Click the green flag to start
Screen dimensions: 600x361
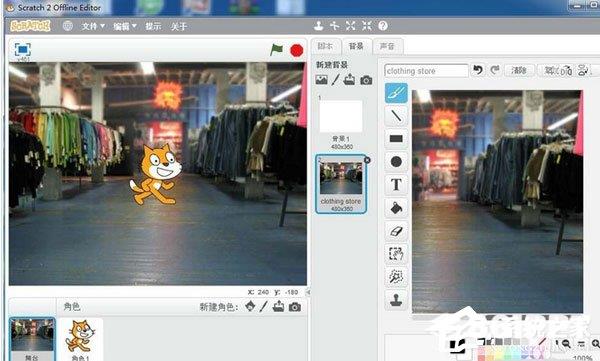click(276, 50)
